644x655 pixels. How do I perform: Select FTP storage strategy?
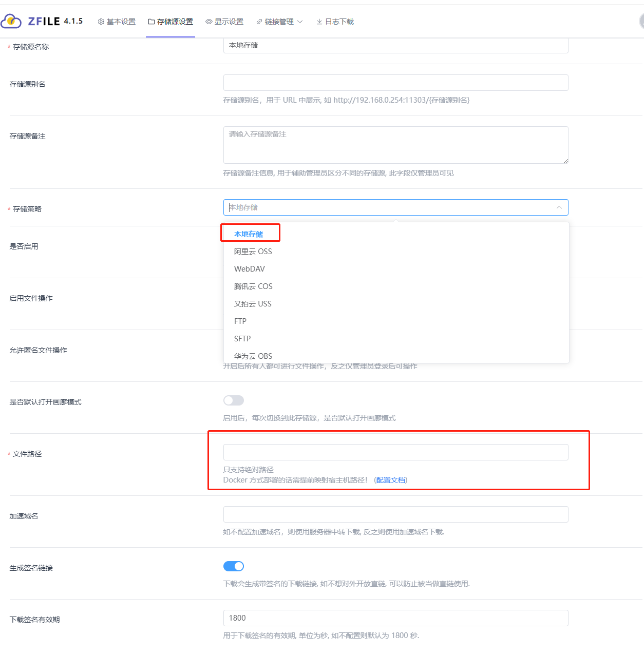240,321
